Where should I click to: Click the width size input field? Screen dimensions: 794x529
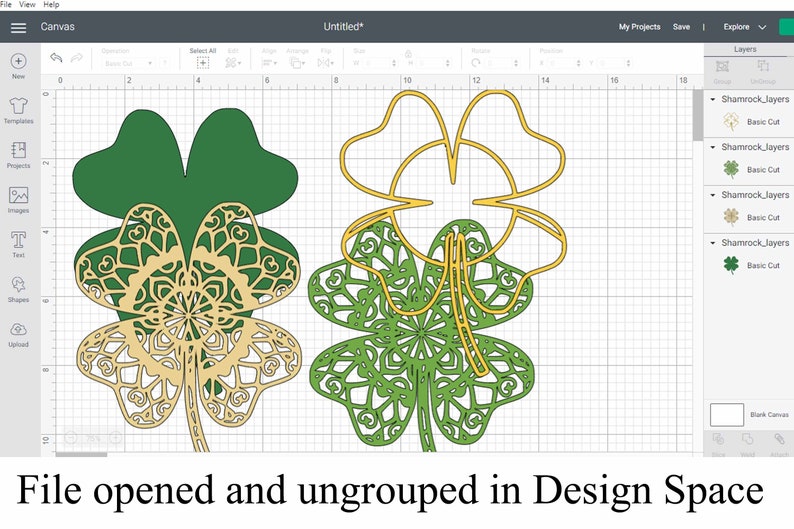click(379, 63)
